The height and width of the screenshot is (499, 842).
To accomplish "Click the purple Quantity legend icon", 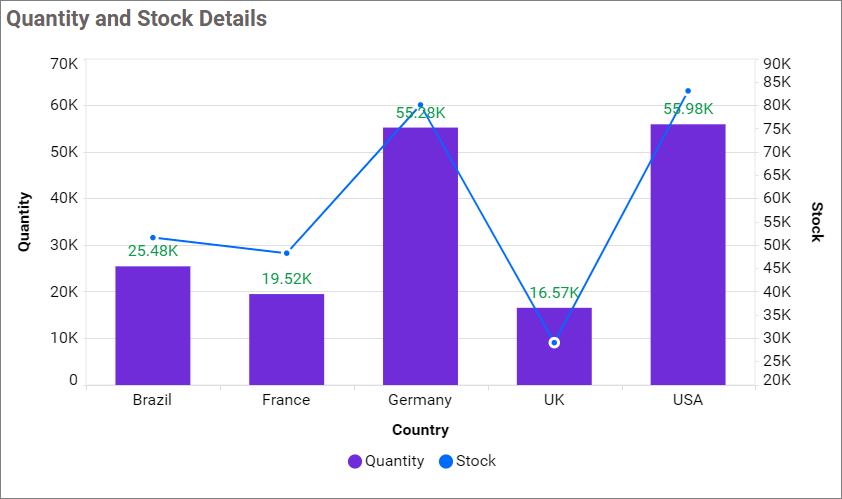I will (x=355, y=461).
